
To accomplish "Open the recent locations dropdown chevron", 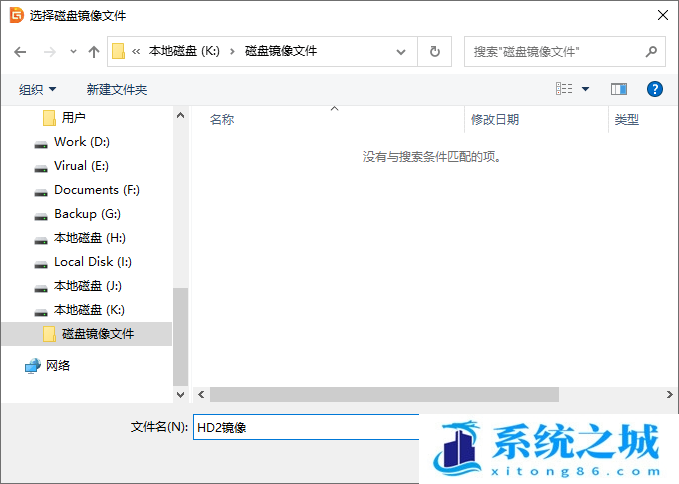I will click(x=73, y=52).
